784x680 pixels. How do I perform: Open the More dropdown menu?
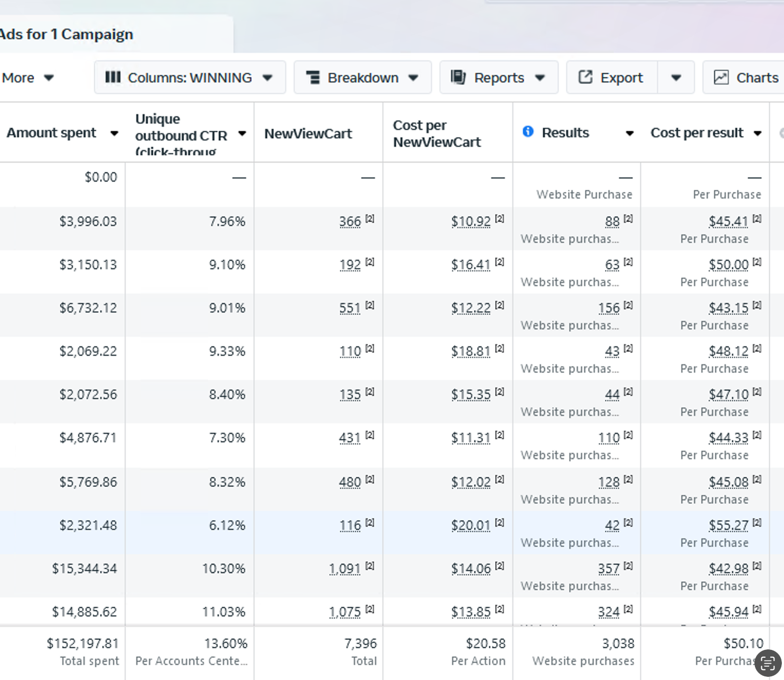(x=27, y=78)
